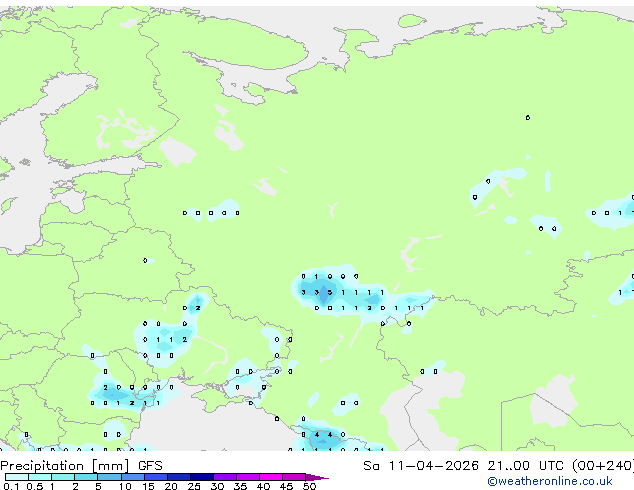Pick the 30–35 mm violet swatch

[x=225, y=477]
